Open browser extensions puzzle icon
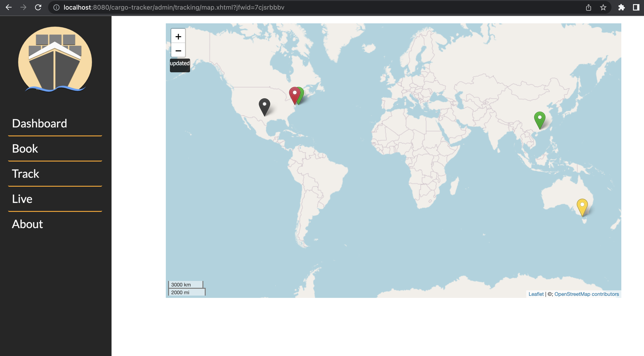Screen dimensions: 644x356 point(621,8)
